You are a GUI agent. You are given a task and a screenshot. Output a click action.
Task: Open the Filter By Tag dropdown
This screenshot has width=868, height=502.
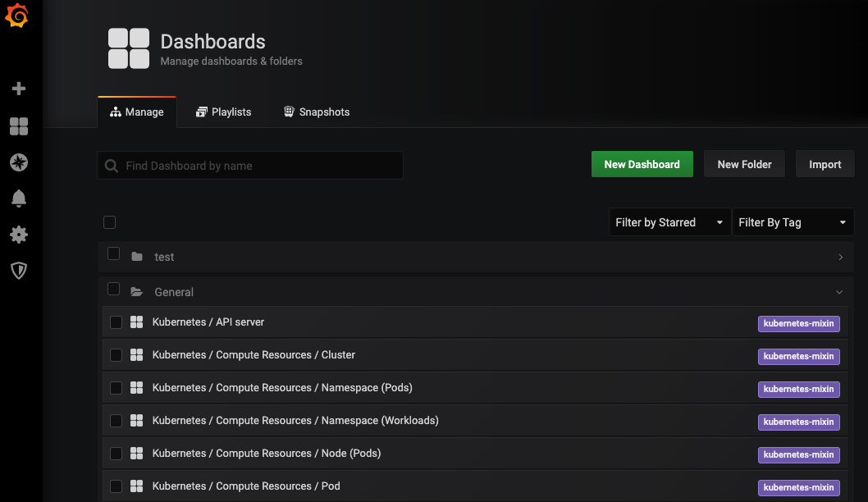(793, 222)
